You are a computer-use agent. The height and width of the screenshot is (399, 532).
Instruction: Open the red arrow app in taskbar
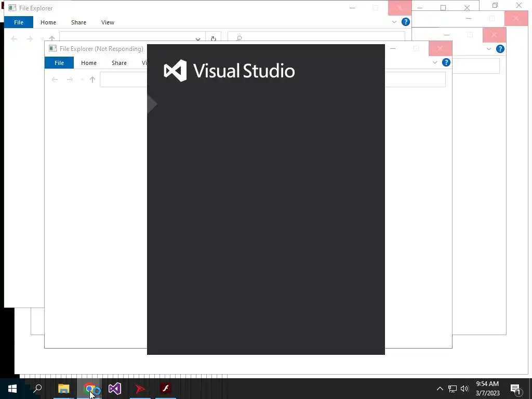[140, 389]
